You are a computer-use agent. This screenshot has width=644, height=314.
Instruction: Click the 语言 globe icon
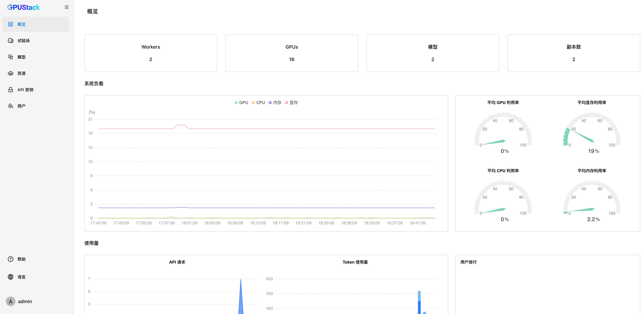pyautogui.click(x=11, y=277)
